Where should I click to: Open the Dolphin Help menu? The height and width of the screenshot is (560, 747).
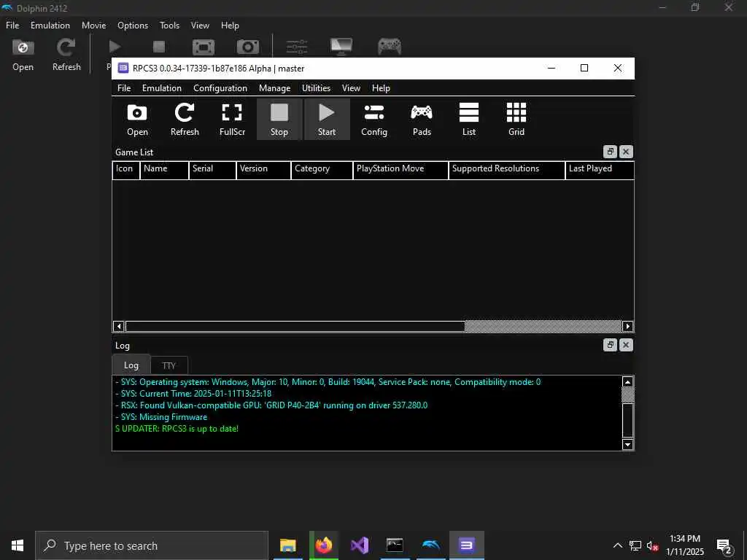pos(230,26)
